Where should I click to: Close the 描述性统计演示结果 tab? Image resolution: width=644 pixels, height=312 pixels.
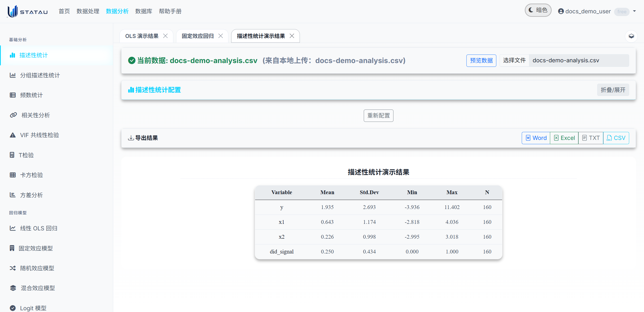click(292, 36)
